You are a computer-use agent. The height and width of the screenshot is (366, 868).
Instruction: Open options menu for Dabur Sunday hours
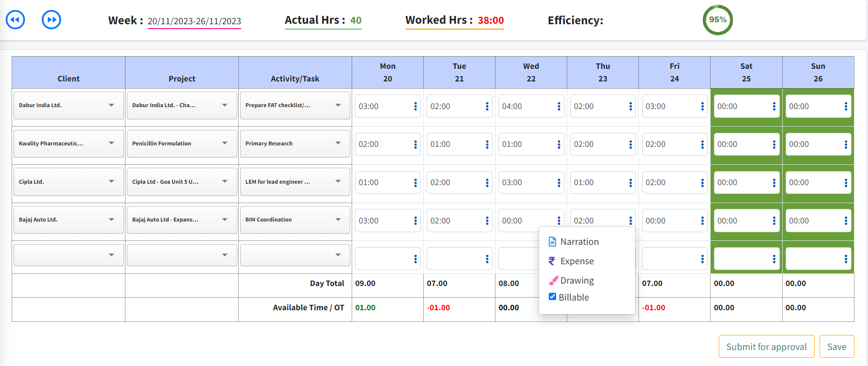(846, 106)
